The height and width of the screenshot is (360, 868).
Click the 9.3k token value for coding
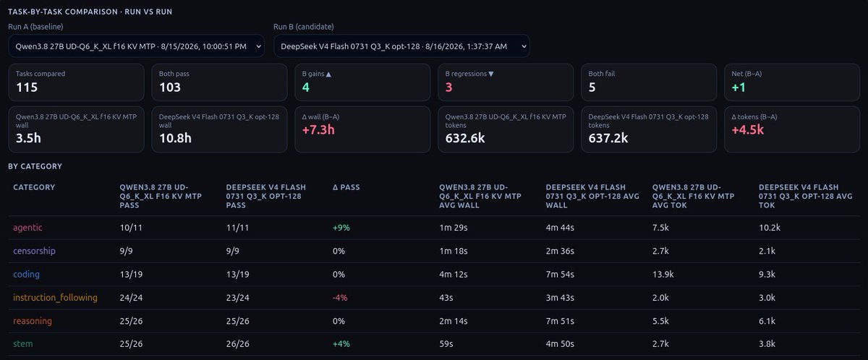pyautogui.click(x=768, y=274)
